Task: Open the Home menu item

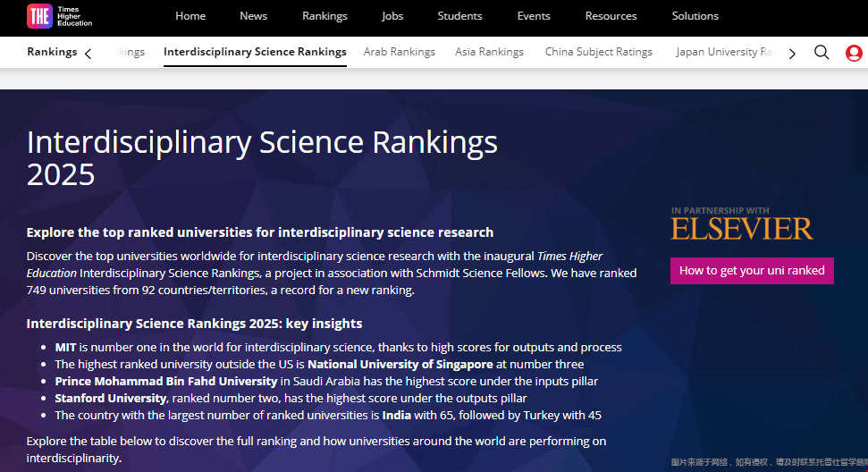Action: click(x=190, y=16)
